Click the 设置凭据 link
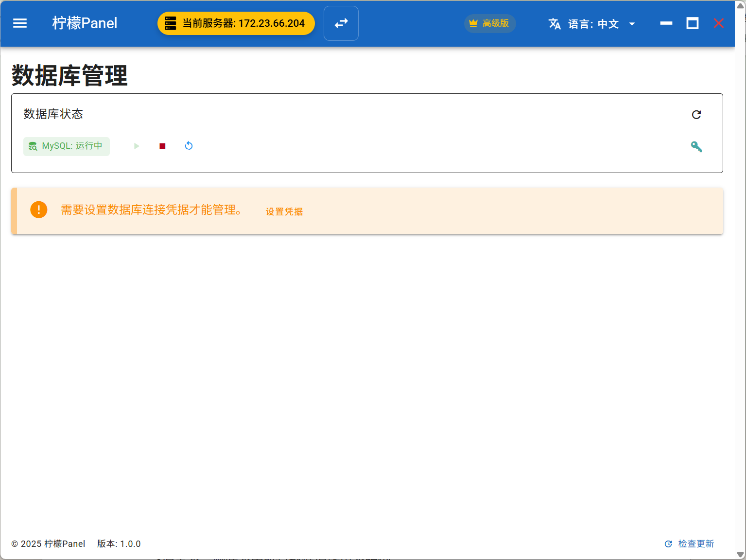This screenshot has width=746, height=560. coord(284,211)
